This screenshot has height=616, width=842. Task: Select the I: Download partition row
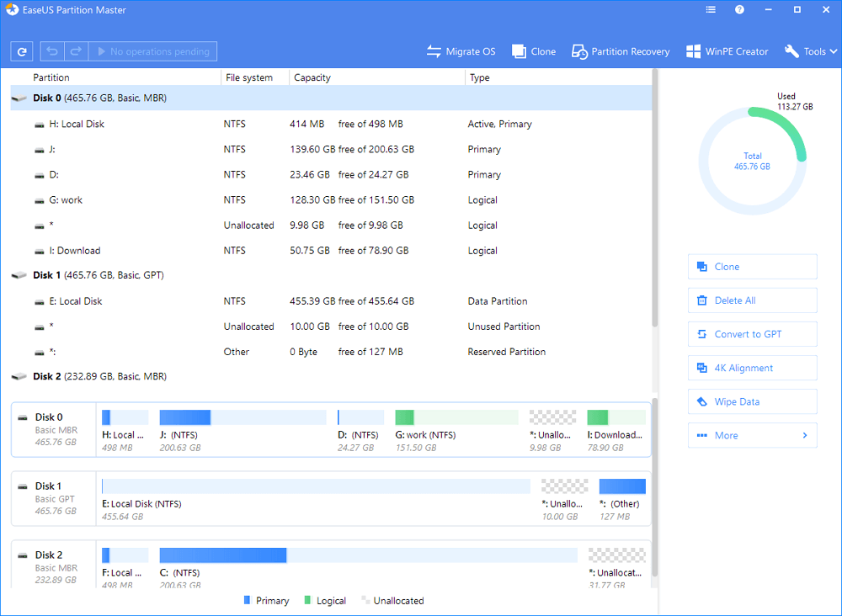[331, 251]
